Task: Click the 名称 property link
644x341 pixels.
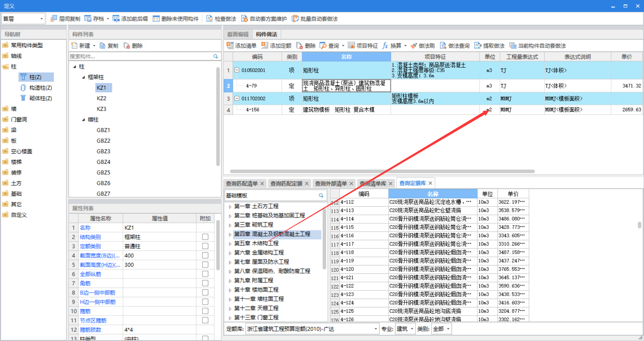Action: (85, 228)
